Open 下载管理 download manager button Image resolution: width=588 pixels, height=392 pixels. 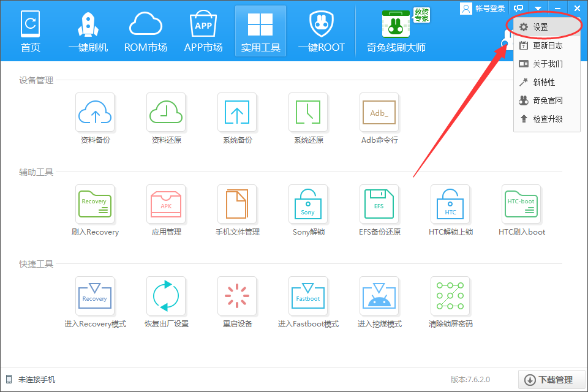(551, 379)
